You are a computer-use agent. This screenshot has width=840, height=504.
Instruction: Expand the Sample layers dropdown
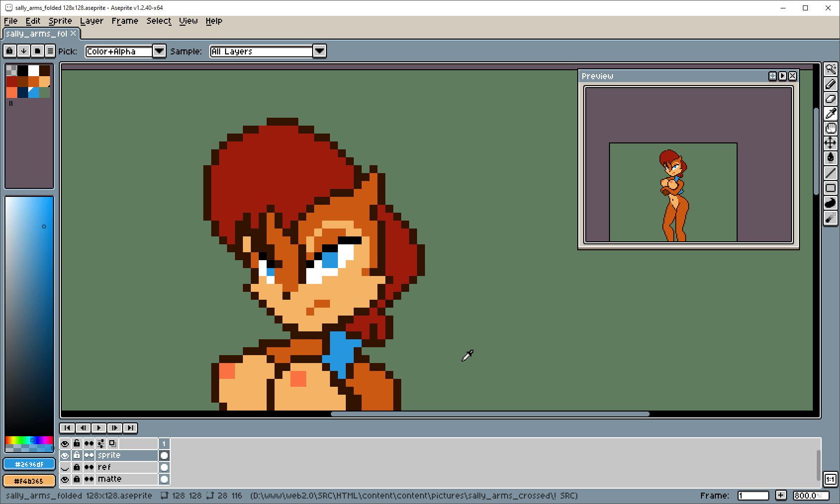[320, 51]
